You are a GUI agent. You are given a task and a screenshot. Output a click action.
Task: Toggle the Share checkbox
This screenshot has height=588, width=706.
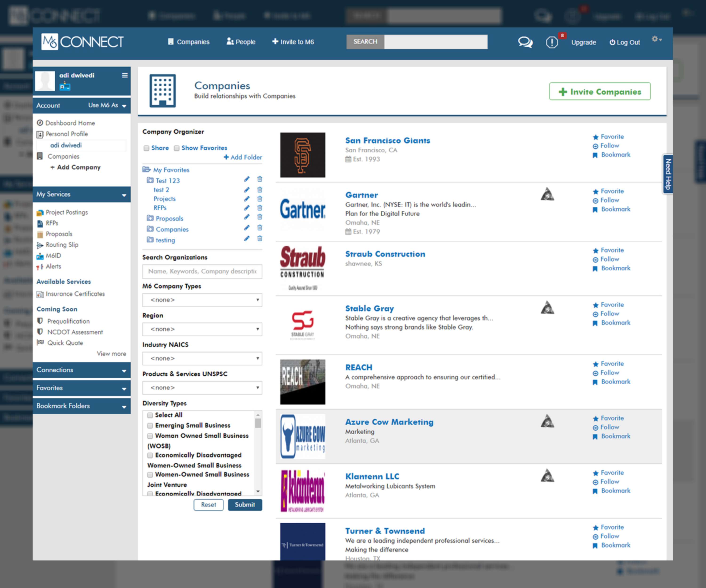point(146,148)
